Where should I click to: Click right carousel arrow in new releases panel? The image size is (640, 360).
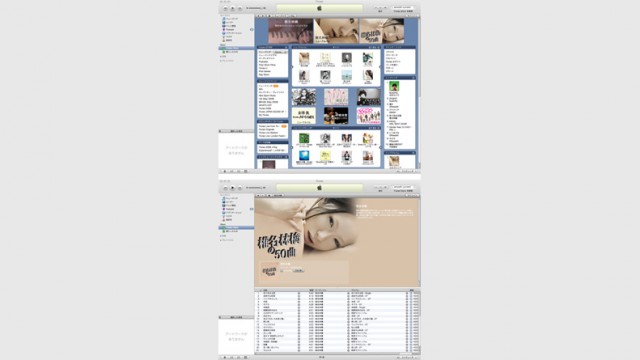(x=381, y=67)
